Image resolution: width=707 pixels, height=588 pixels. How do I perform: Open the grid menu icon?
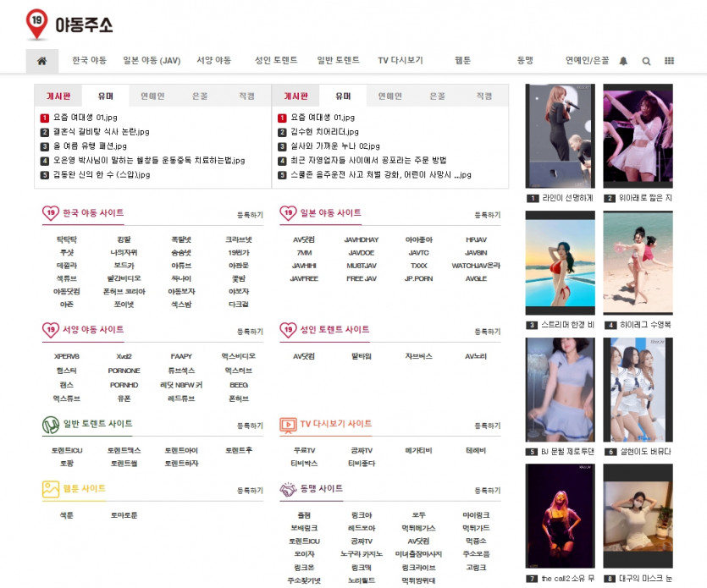[670, 61]
